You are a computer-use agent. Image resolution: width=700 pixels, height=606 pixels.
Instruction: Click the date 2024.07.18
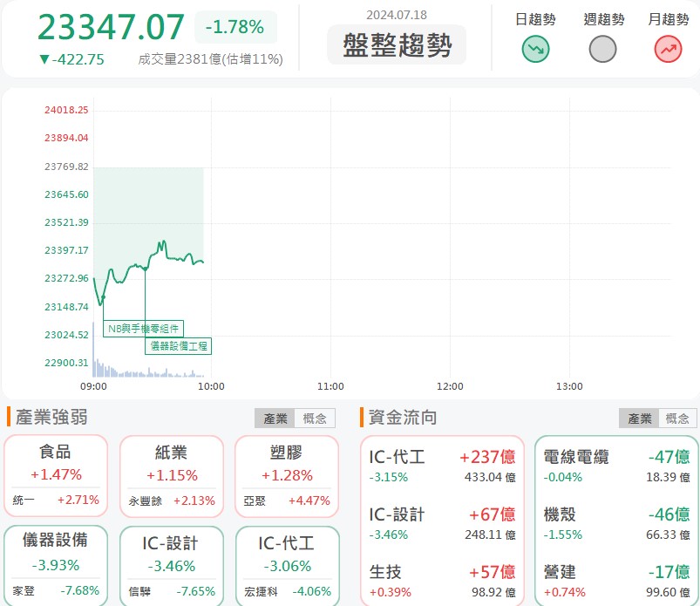click(397, 15)
